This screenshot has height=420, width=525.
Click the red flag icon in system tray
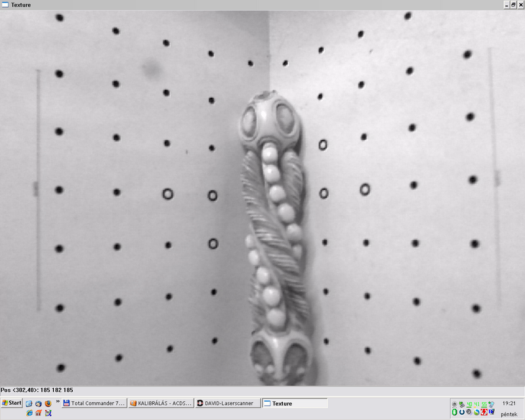click(x=484, y=412)
